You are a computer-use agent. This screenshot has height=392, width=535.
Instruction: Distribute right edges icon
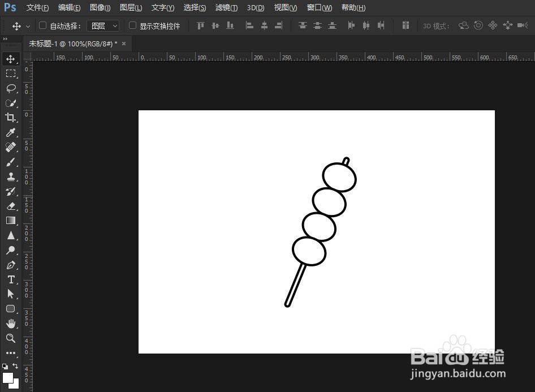(x=381, y=25)
